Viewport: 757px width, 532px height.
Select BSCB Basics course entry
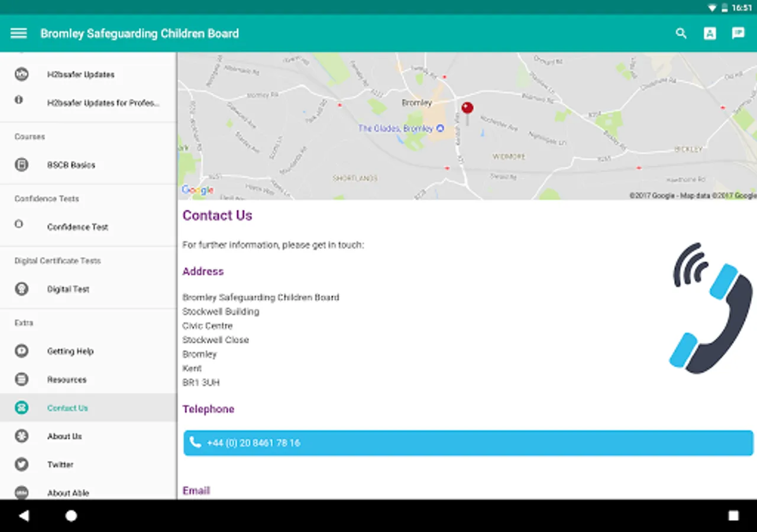(x=88, y=165)
